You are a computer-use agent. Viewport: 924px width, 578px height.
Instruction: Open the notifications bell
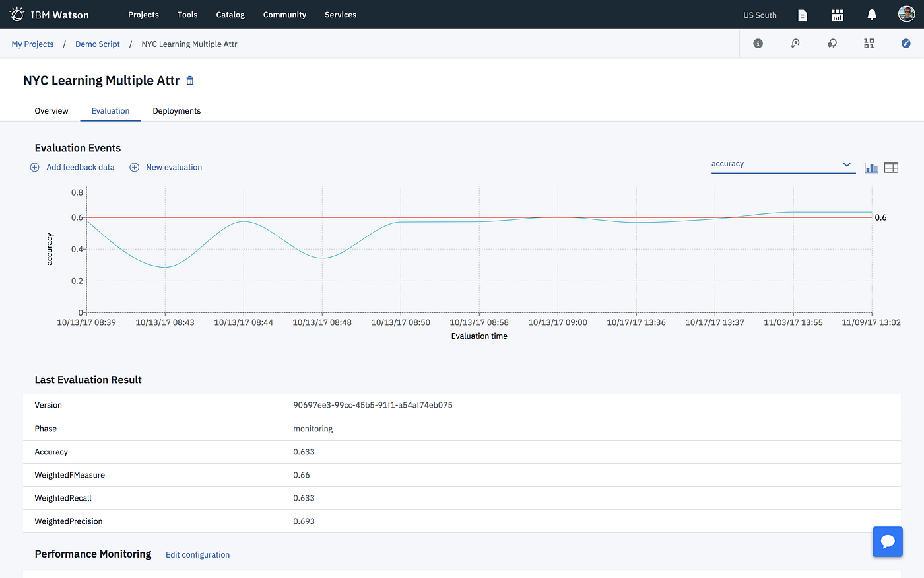(x=871, y=15)
